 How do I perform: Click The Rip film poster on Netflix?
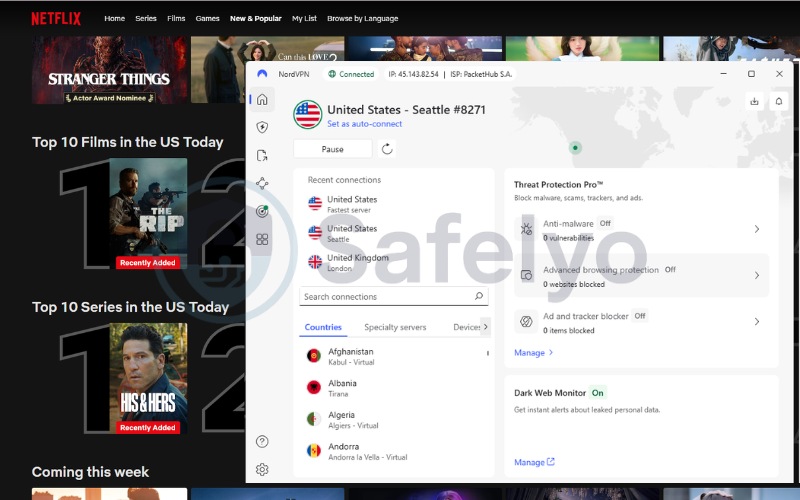coord(148,213)
